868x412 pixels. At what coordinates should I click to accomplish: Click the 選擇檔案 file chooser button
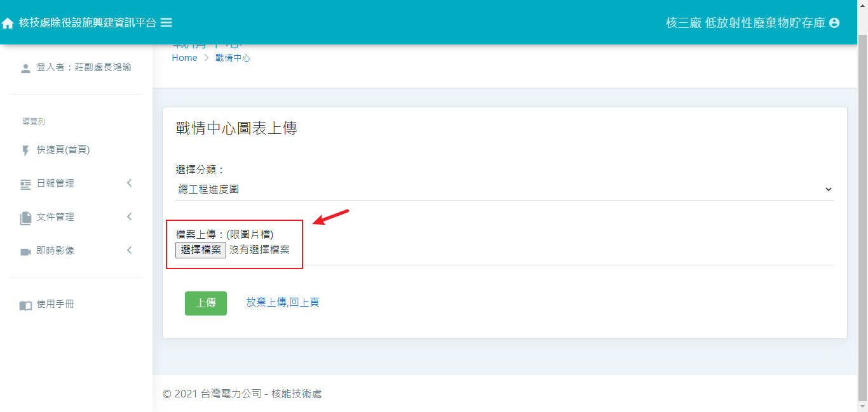[201, 249]
